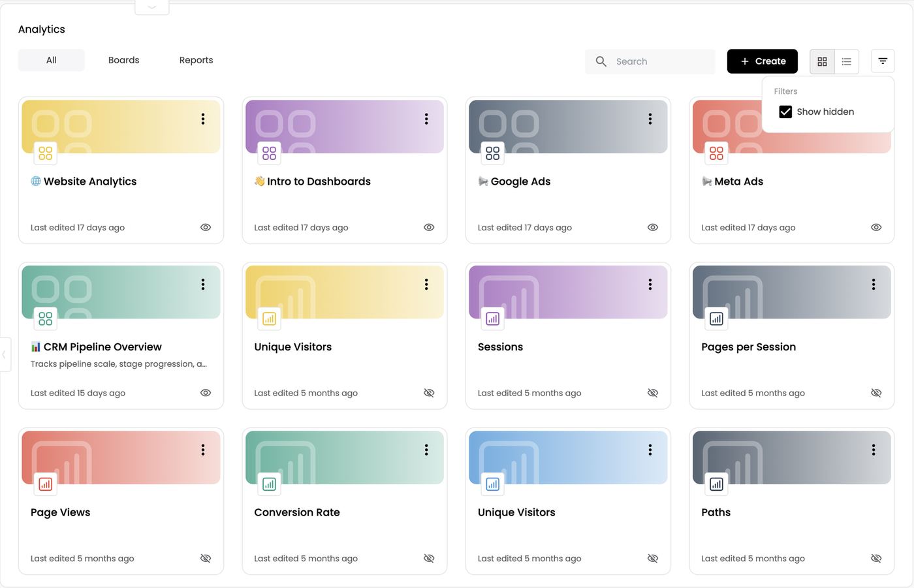This screenshot has height=588, width=914.
Task: Click the Page Views report chart icon
Action: tap(45, 484)
